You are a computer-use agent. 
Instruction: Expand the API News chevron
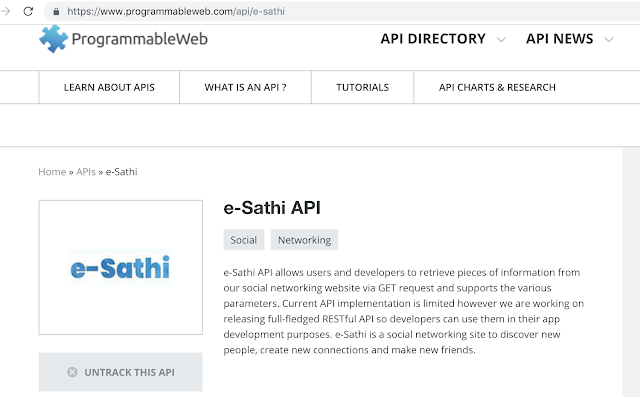pyautogui.click(x=609, y=40)
